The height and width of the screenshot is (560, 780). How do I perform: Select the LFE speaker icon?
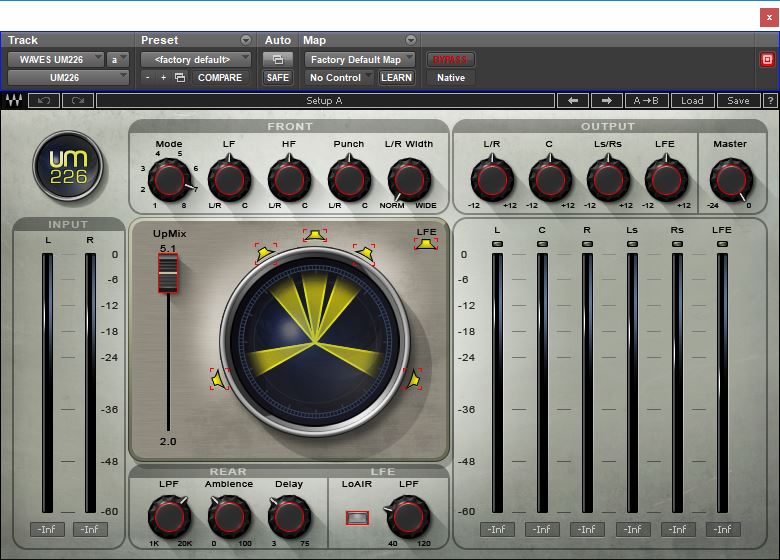pyautogui.click(x=426, y=243)
